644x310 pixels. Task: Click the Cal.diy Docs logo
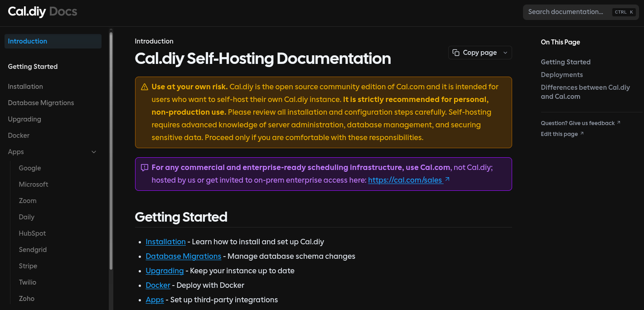click(x=43, y=12)
